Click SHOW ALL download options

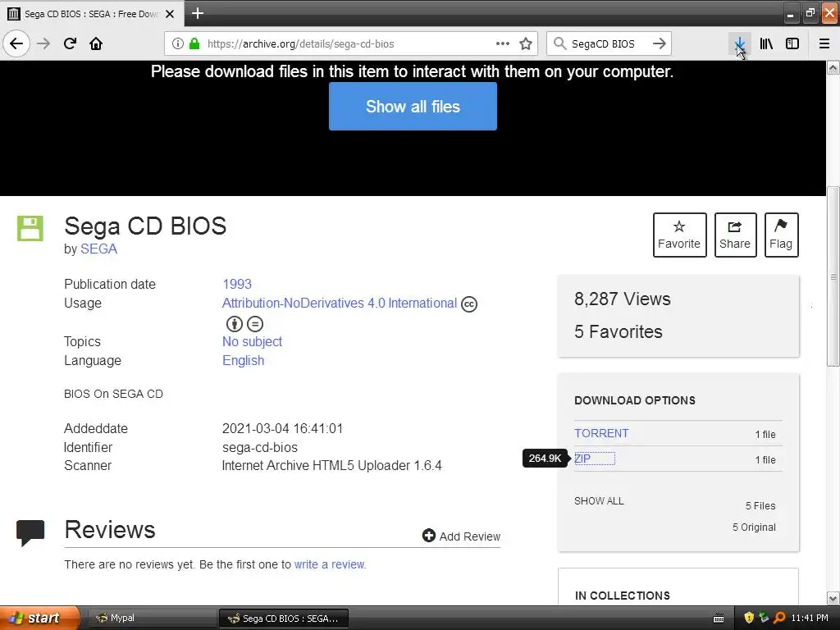[599, 501]
